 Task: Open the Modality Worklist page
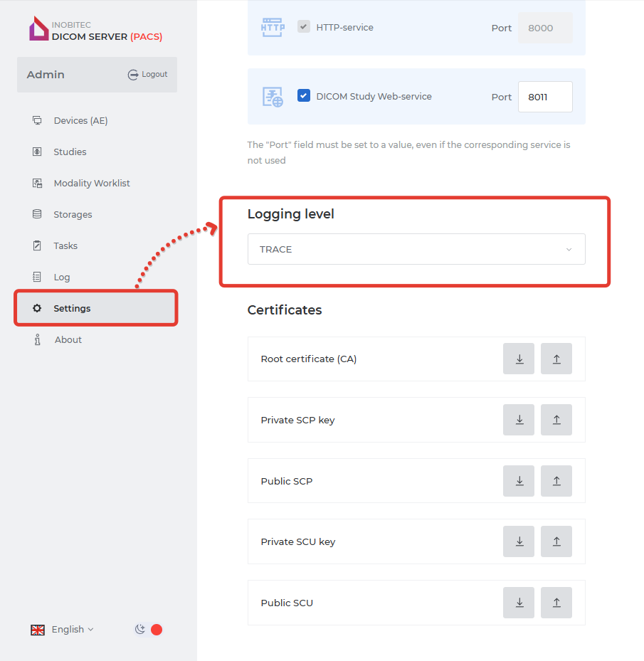[92, 184]
